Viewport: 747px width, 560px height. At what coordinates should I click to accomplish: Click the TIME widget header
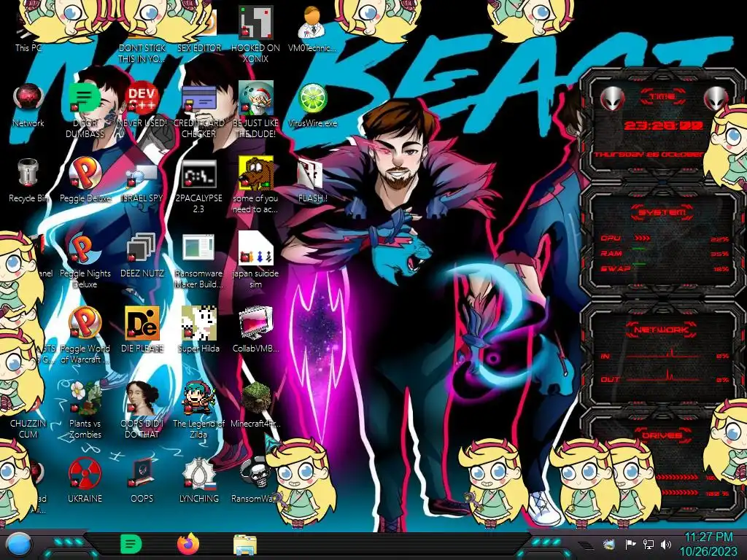point(662,96)
